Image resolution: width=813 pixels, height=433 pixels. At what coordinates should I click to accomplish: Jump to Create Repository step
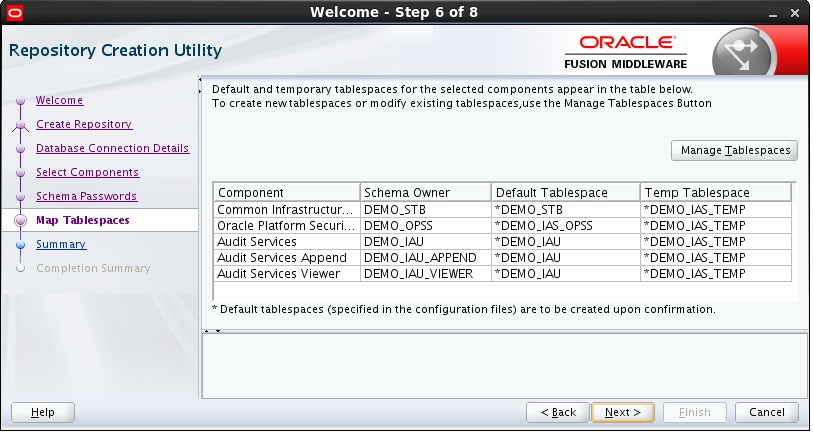tap(84, 124)
